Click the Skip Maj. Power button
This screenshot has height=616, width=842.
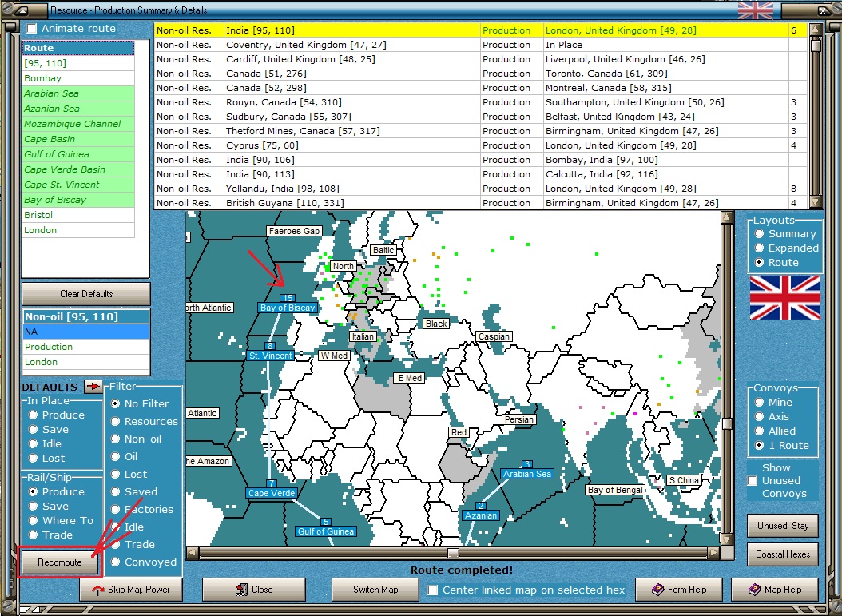pyautogui.click(x=131, y=590)
